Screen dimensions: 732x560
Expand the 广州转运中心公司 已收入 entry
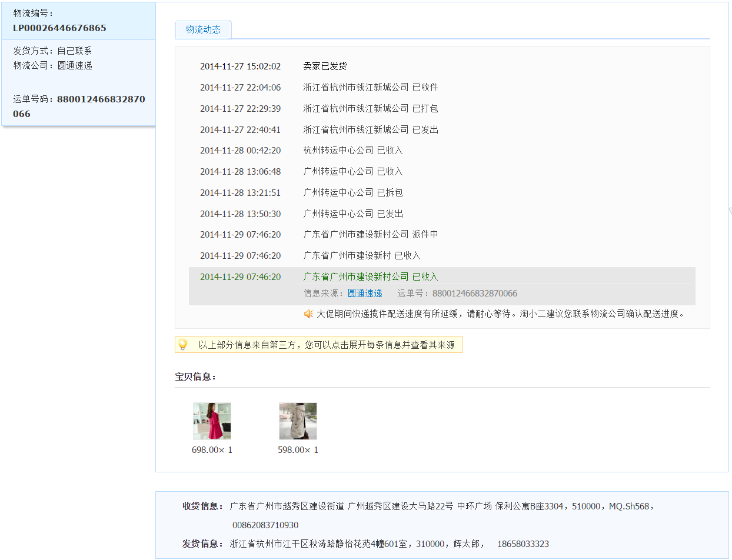(352, 172)
